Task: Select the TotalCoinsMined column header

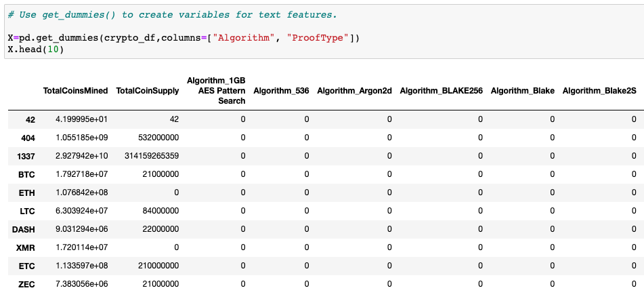Action: [75, 90]
